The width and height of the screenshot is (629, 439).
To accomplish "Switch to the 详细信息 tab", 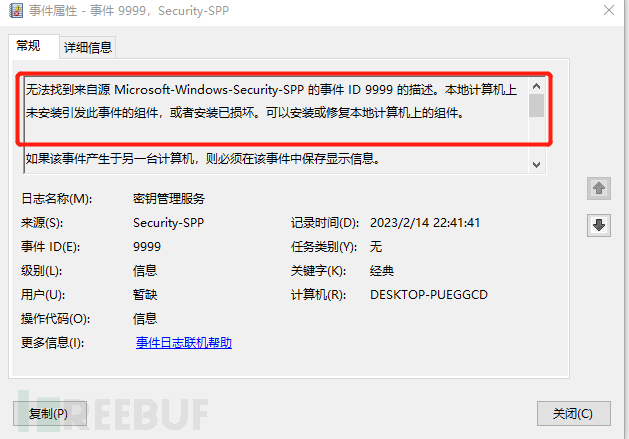I will (x=88, y=48).
